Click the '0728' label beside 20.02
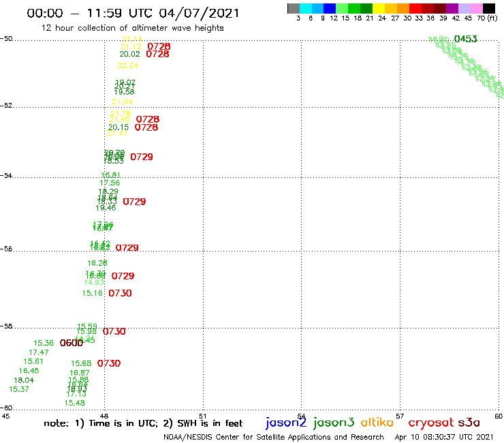504x443 pixels. click(x=157, y=54)
